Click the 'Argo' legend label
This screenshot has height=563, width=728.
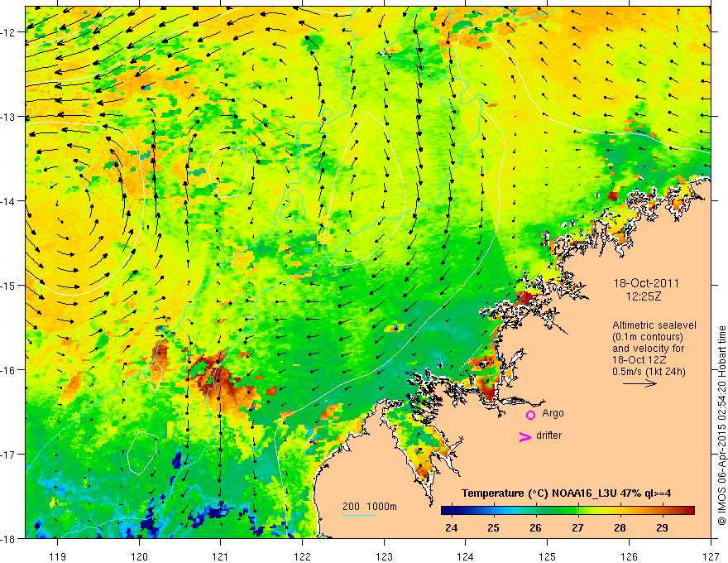[x=553, y=413]
